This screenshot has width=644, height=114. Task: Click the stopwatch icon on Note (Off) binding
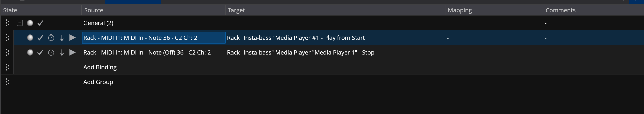[51, 53]
